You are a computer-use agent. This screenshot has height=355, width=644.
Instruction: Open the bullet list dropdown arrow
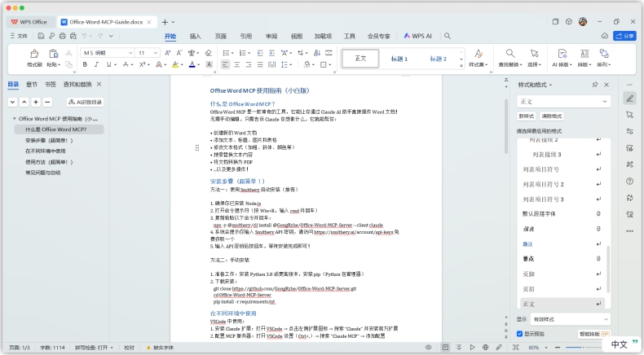[232, 53]
